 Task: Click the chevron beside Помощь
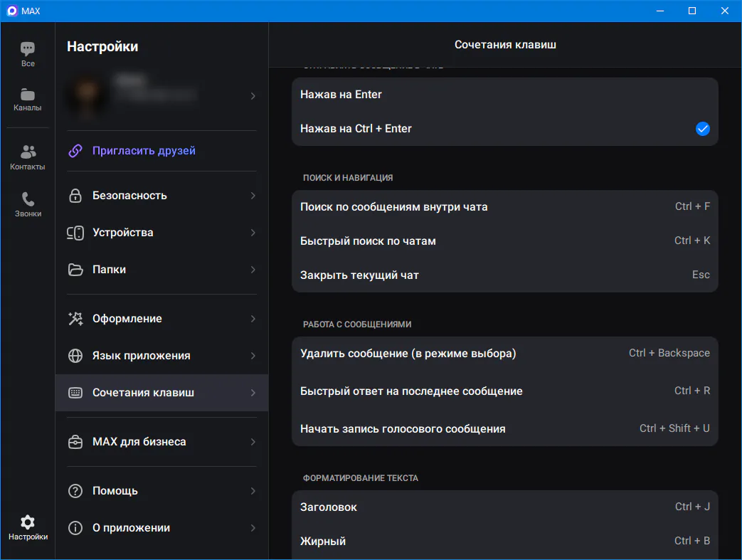(253, 491)
